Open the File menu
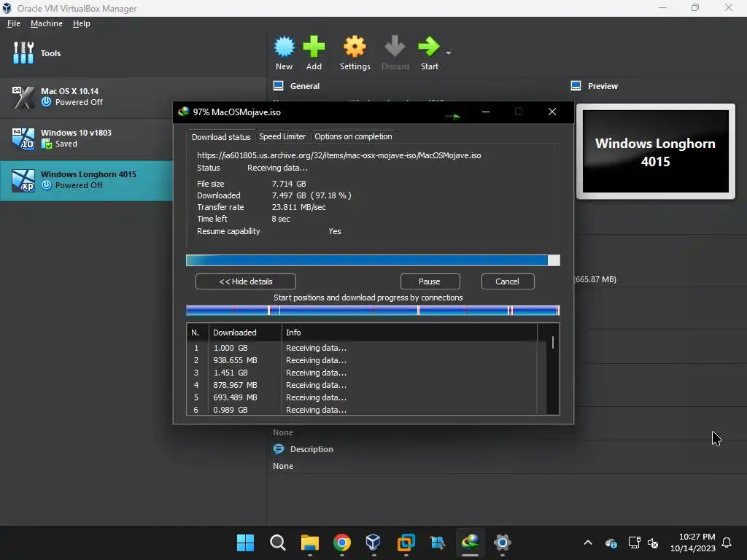The image size is (747, 560). pyautogui.click(x=14, y=23)
